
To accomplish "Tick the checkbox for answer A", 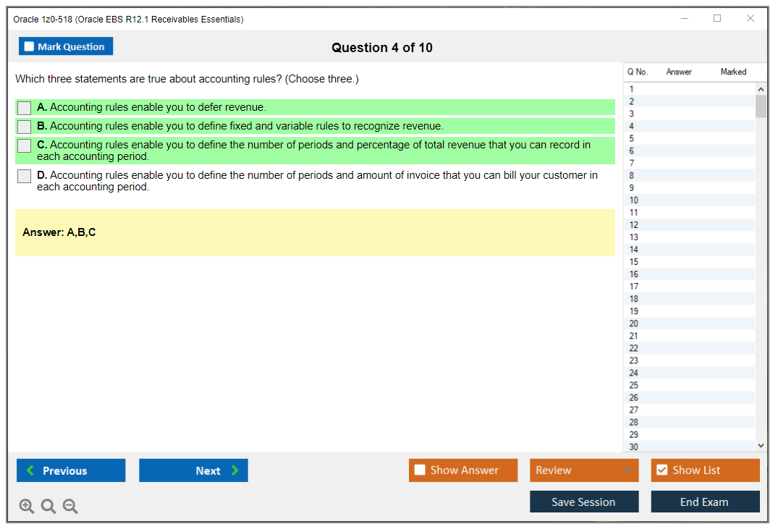I will 25,108.
